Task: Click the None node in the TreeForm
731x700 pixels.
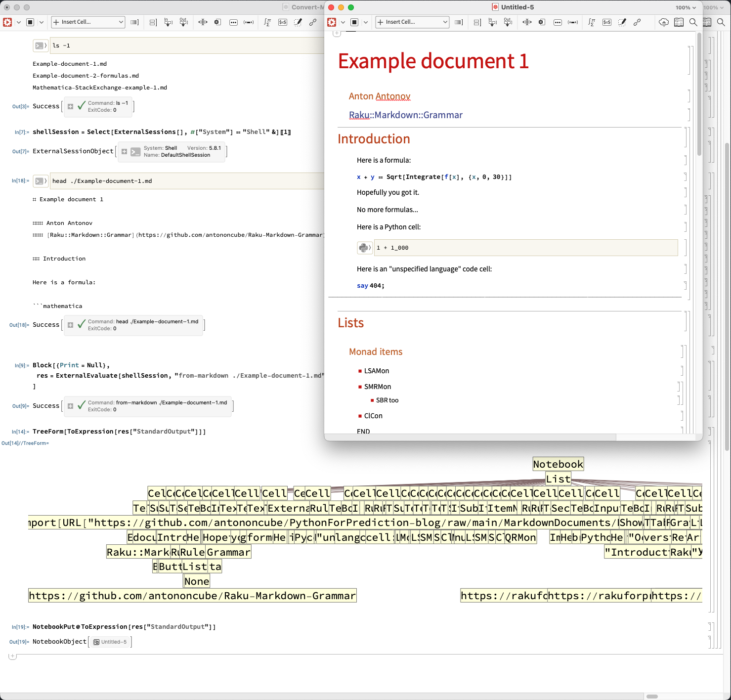Action: coord(197,581)
